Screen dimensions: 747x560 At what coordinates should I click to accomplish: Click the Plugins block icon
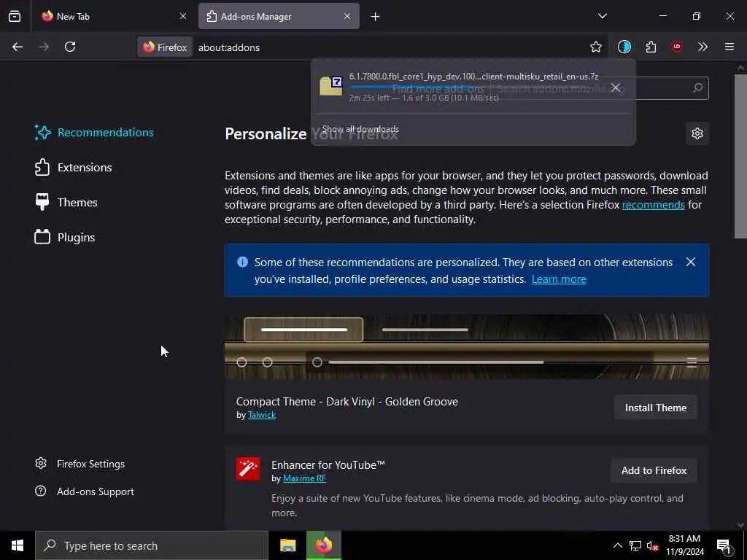click(x=42, y=237)
